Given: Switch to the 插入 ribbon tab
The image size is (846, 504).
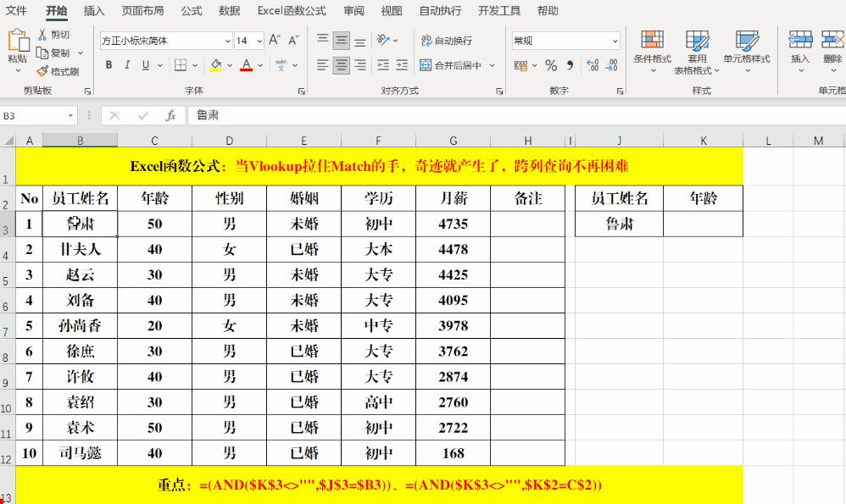Looking at the screenshot, I should click(x=93, y=10).
